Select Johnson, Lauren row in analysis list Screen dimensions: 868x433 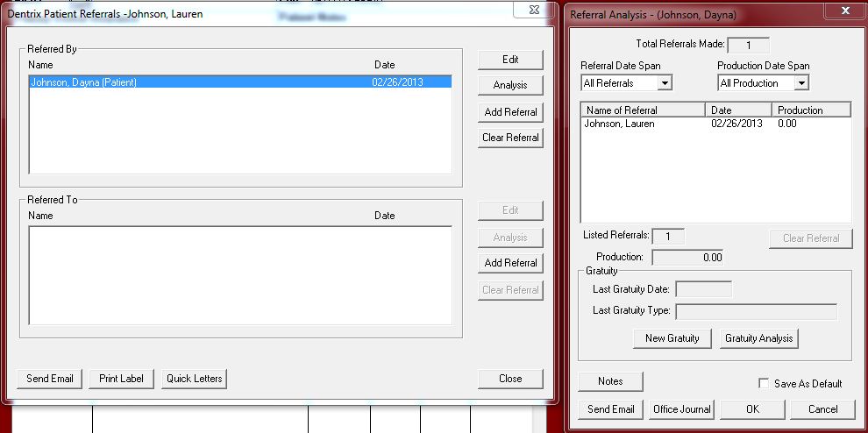click(x=715, y=124)
